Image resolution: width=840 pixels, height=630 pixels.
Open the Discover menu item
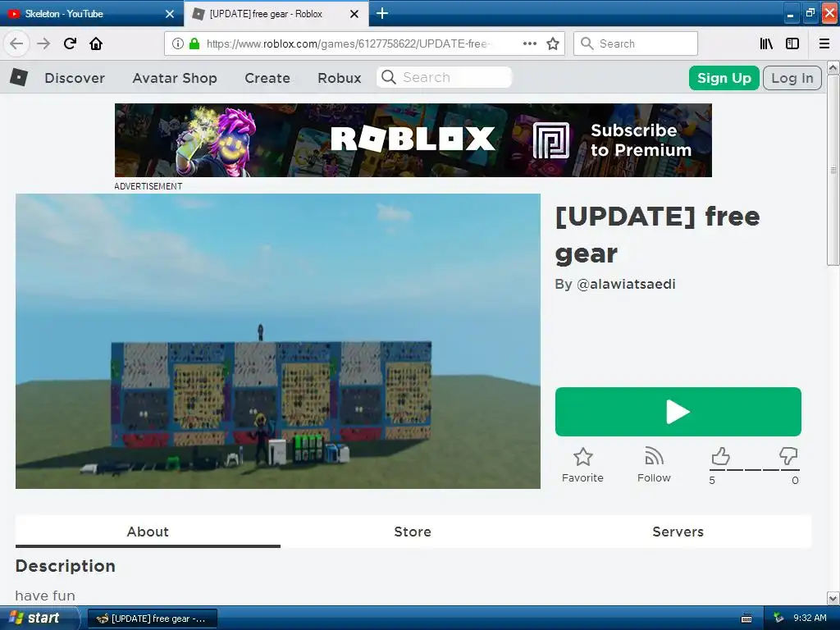[x=75, y=78]
